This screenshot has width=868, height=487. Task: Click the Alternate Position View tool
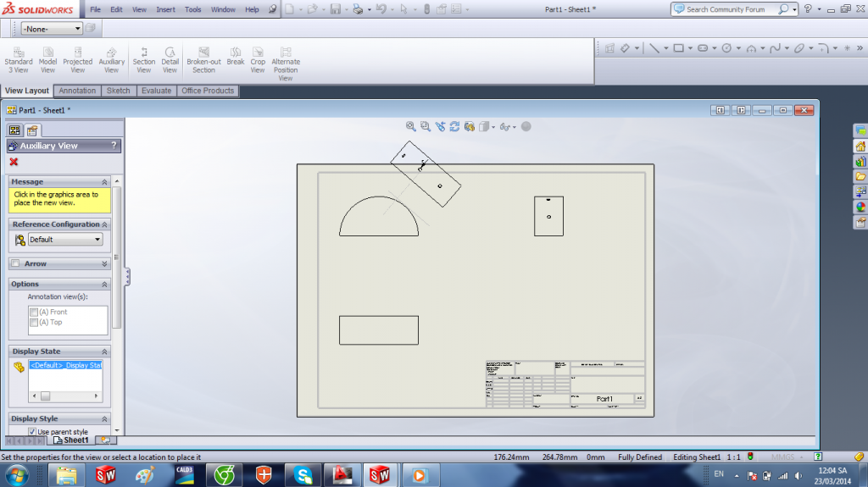click(x=286, y=64)
